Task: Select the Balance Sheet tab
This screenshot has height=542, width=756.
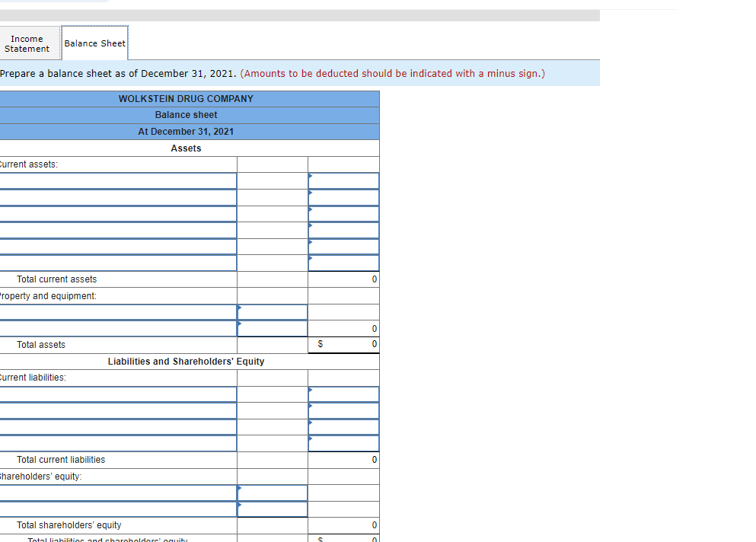Action: [94, 43]
